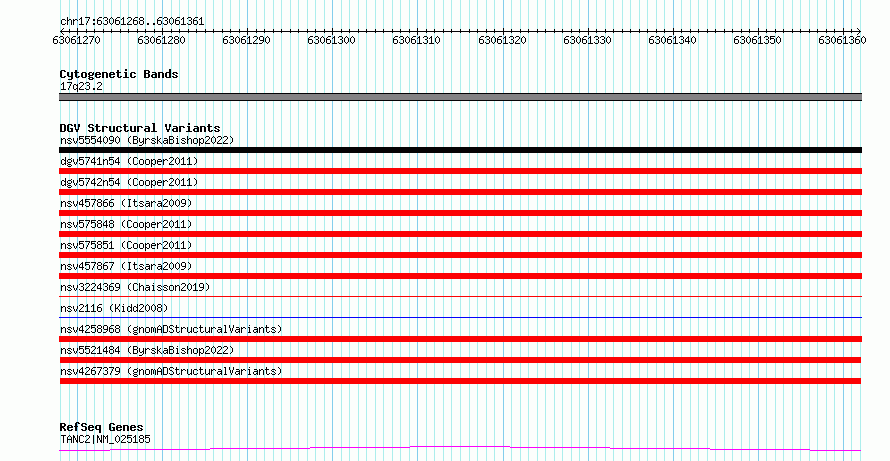
Task: Click the TANC2|NM_025185 gene label
Action: pos(105,439)
